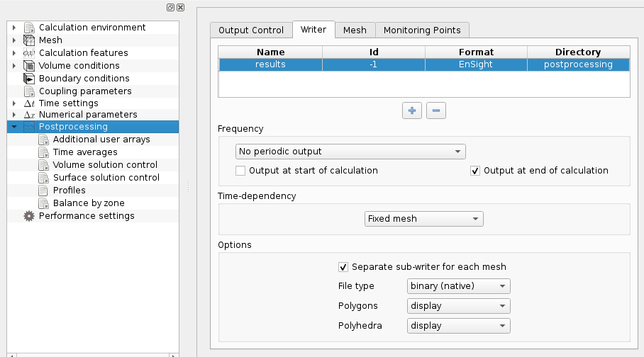Switch to the Mesh tab
Viewport: 644px width, 357px height.
pyautogui.click(x=355, y=30)
